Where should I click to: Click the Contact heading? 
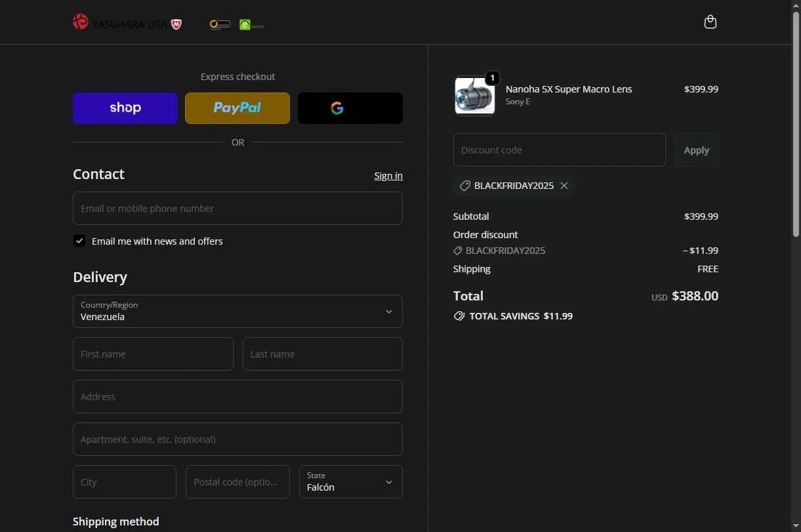[x=98, y=174]
